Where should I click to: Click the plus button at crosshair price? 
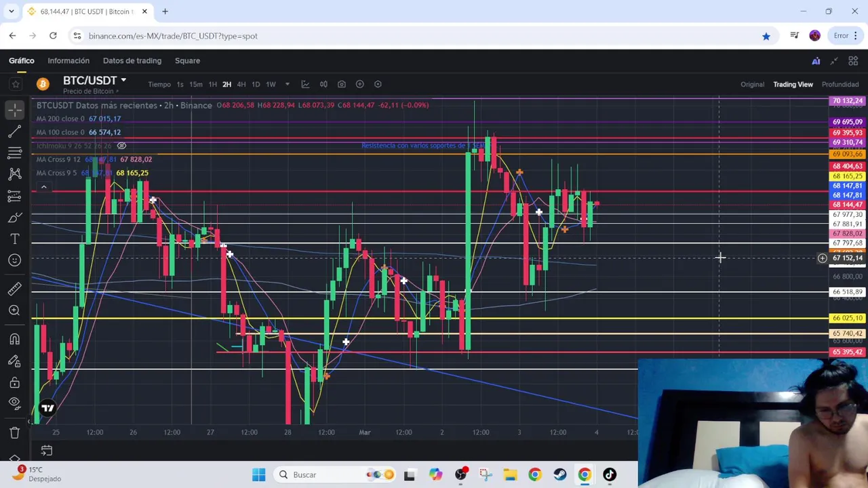[x=822, y=258]
